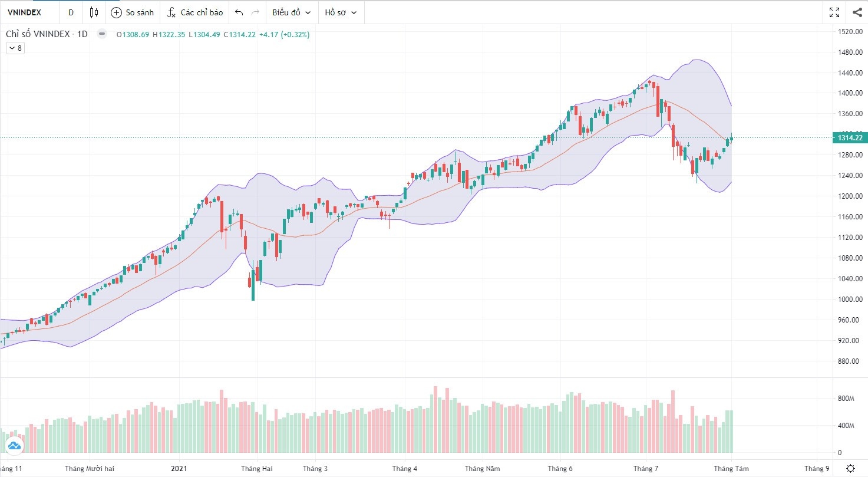Image resolution: width=868 pixels, height=477 pixels.
Task: Expand the collapsed indicator legend showing 8
Action: (x=15, y=48)
